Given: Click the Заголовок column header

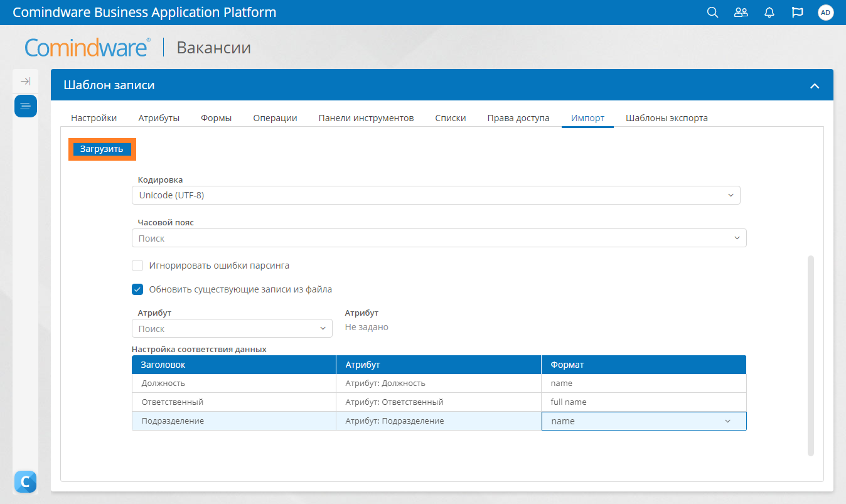Looking at the screenshot, I should point(233,365).
